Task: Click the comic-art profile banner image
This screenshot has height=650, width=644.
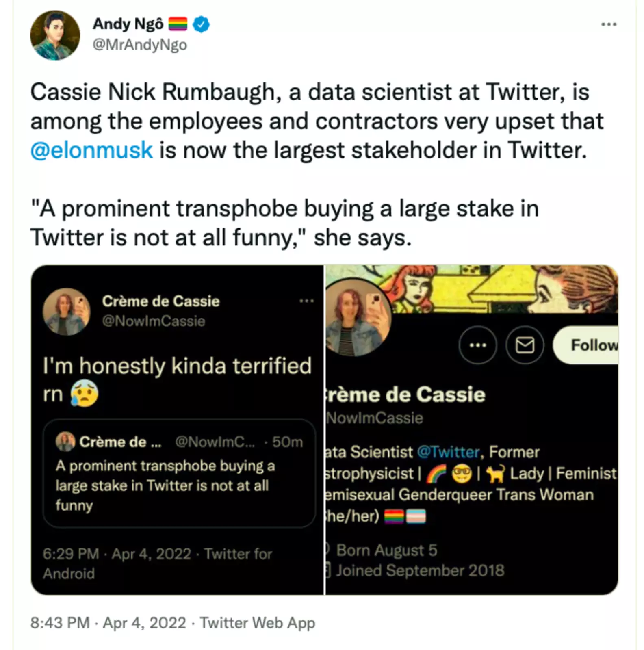Action: [504, 288]
